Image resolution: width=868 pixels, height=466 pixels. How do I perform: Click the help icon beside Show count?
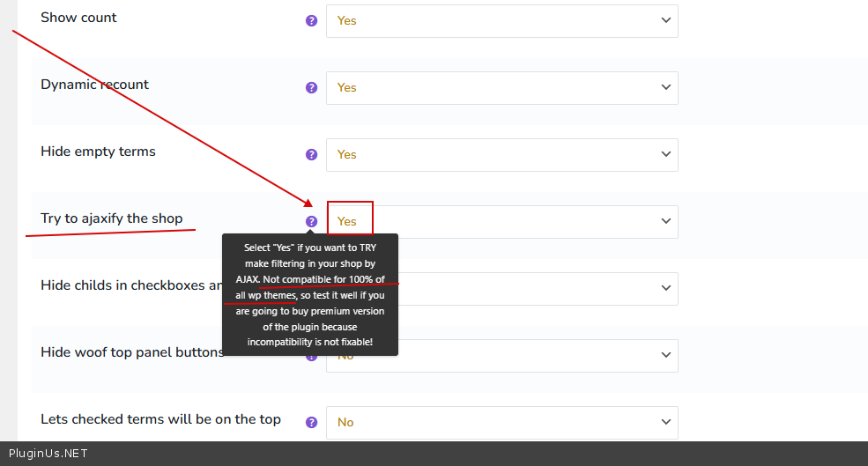(x=311, y=21)
